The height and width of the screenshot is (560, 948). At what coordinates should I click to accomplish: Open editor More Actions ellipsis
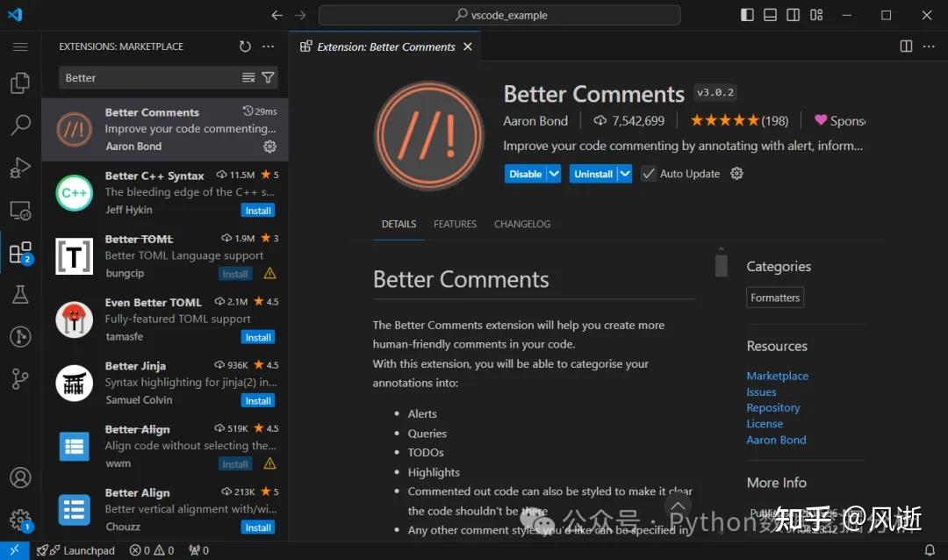(x=929, y=47)
